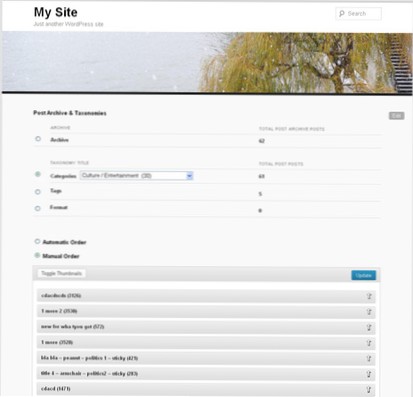Select the '1 more 2 (3538)' post row

(206, 311)
